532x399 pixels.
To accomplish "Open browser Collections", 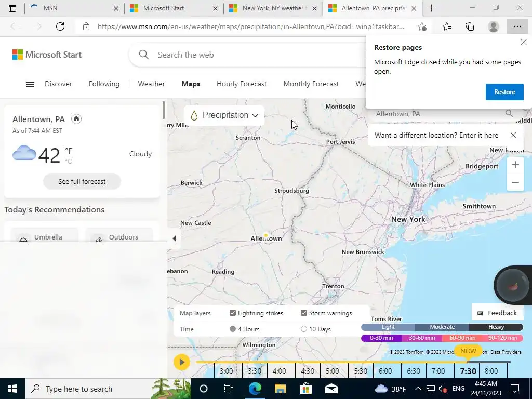I will tap(470, 26).
